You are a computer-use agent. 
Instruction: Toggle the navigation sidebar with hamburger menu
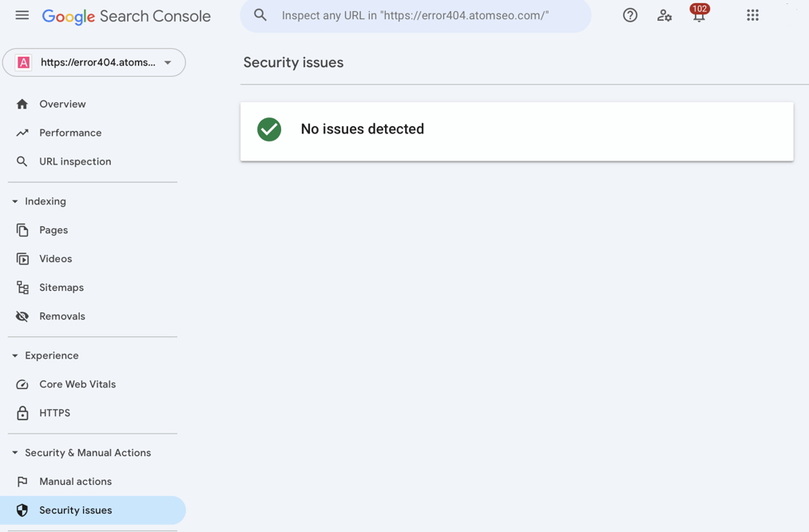22,14
